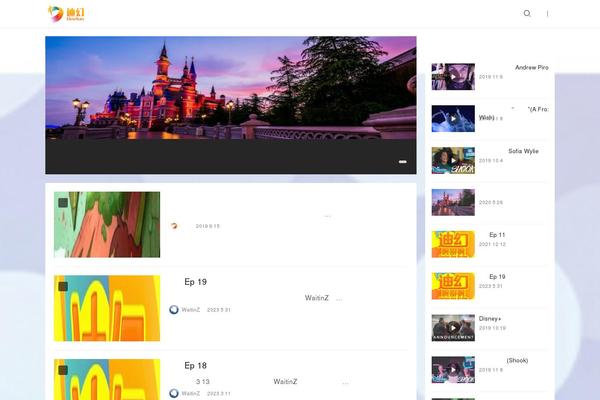The height and width of the screenshot is (400, 600).
Task: Select the carousel indicator dash on the banner
Action: pyautogui.click(x=403, y=162)
